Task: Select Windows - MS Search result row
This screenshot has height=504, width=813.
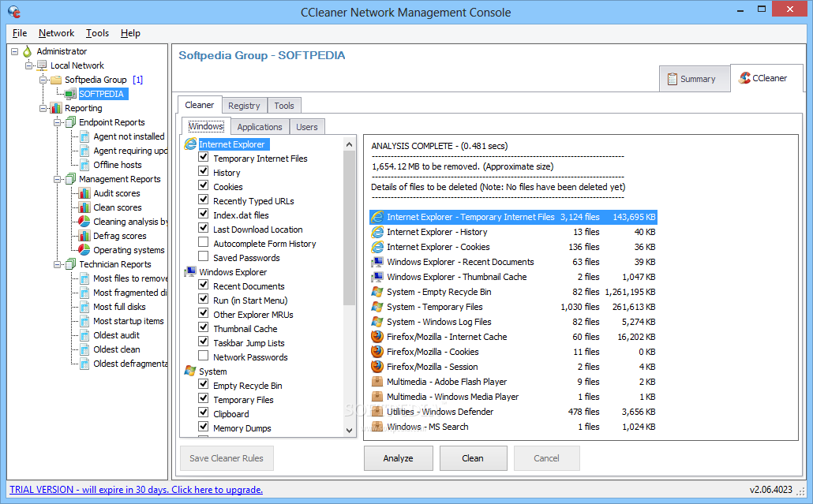Action: [513, 427]
